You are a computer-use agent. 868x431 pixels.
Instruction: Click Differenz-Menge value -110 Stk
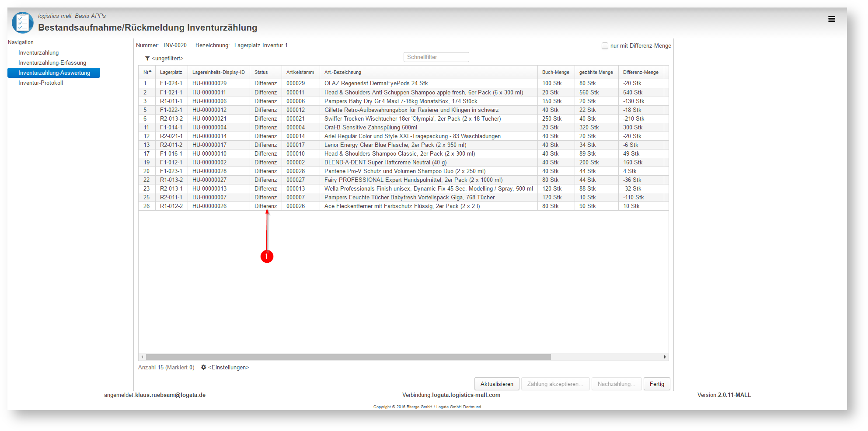[x=634, y=198]
